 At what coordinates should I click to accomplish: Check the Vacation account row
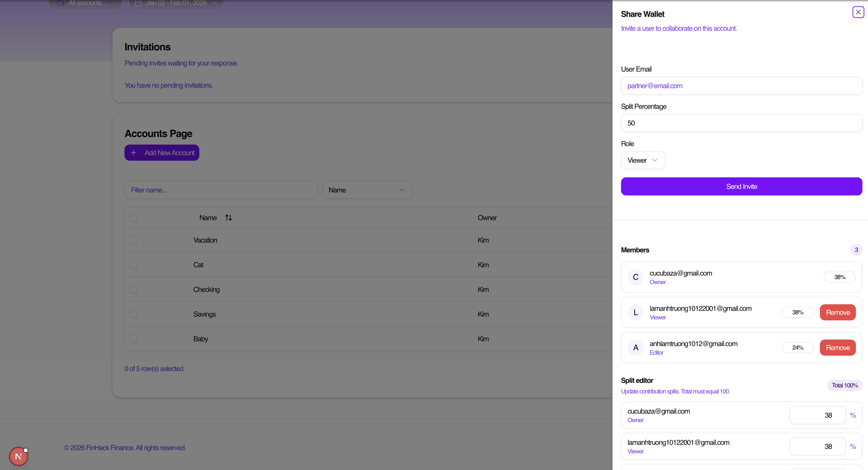[133, 240]
